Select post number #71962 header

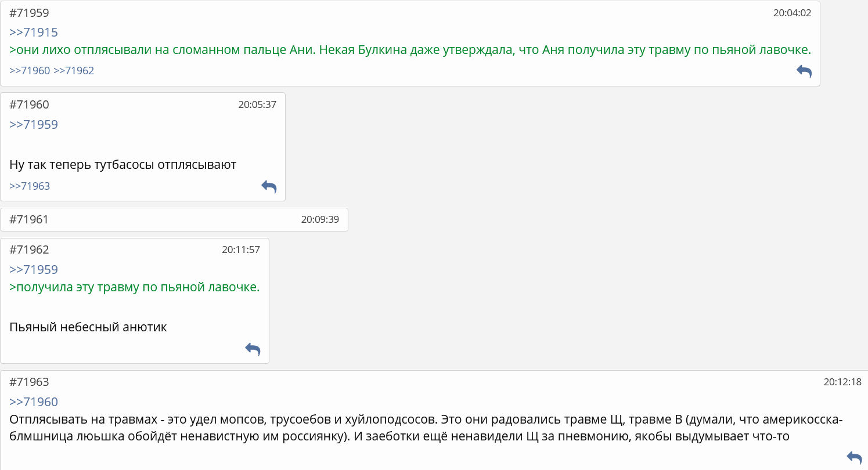[30, 250]
